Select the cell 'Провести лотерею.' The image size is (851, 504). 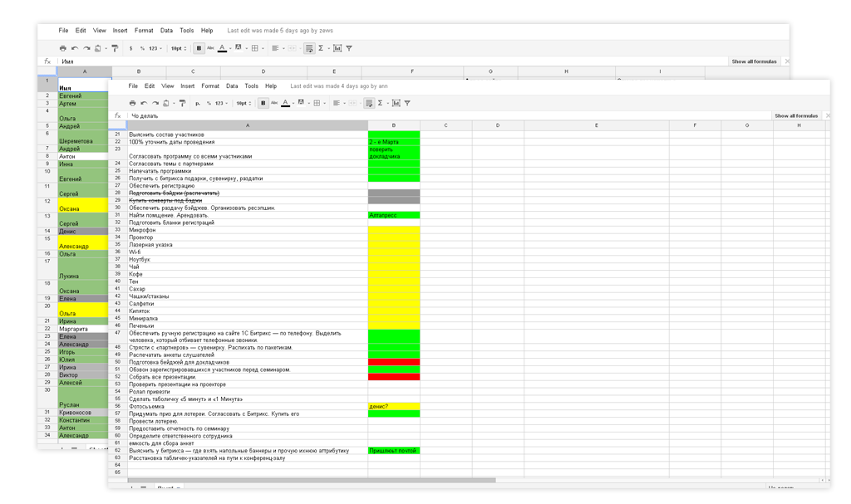coord(248,421)
